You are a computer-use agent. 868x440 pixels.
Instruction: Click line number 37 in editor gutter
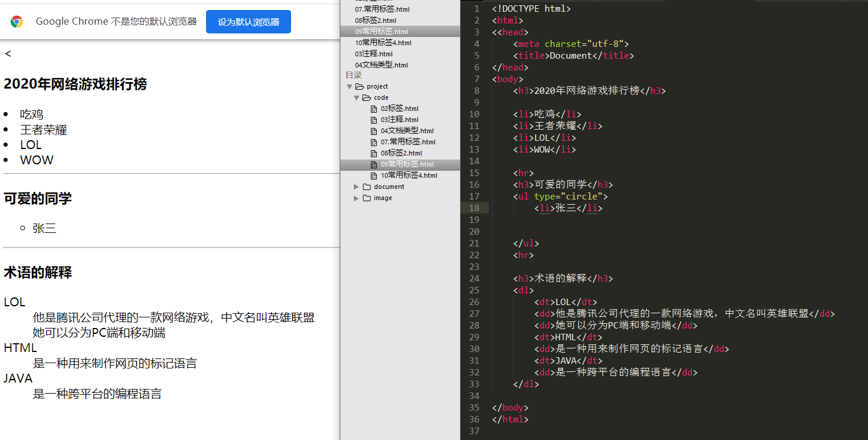tap(474, 431)
